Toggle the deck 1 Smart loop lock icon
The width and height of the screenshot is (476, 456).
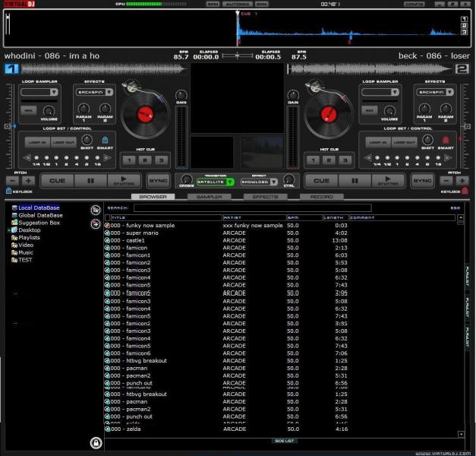tap(105, 140)
